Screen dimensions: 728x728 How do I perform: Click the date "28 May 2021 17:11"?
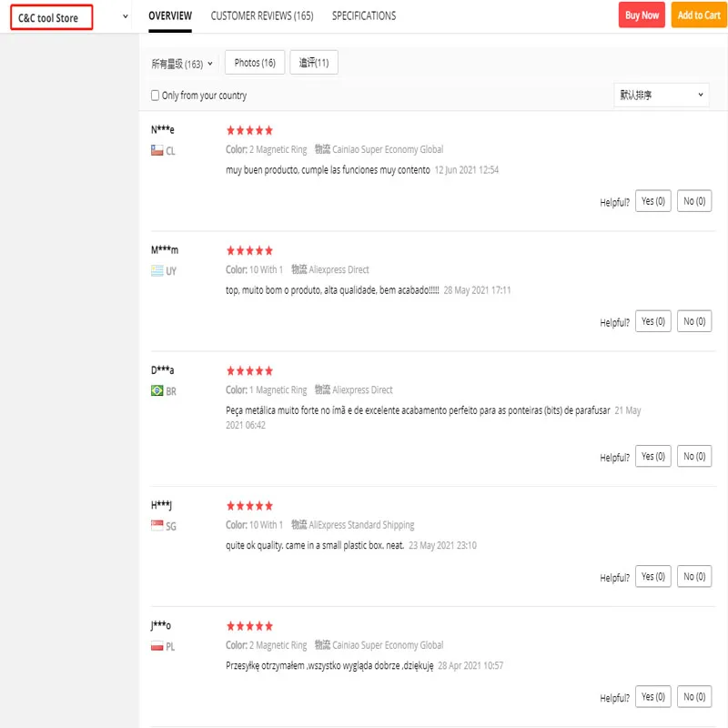pyautogui.click(x=477, y=290)
